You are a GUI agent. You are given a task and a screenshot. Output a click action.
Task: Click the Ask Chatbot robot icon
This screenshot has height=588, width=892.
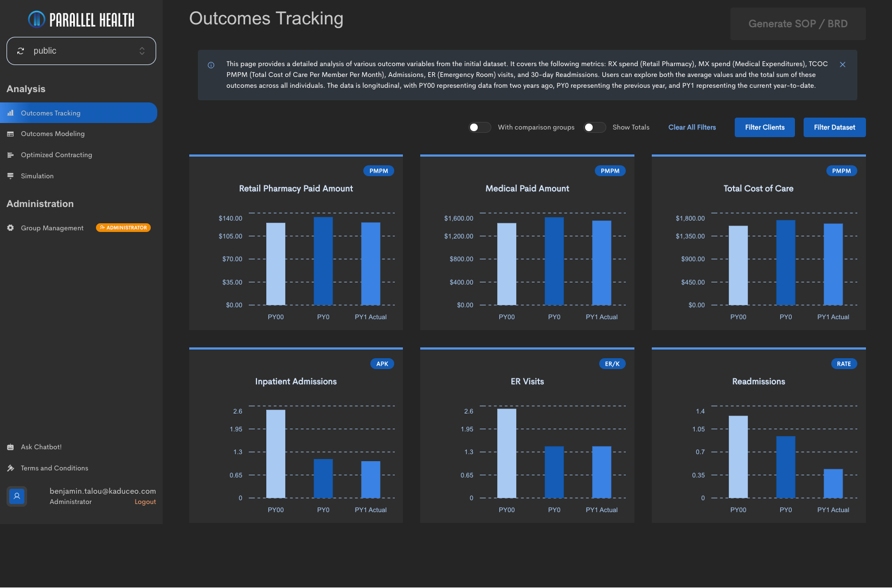tap(10, 447)
